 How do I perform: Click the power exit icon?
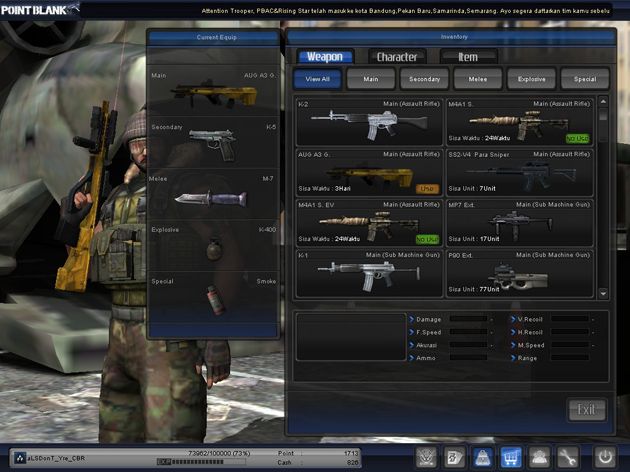[605, 457]
